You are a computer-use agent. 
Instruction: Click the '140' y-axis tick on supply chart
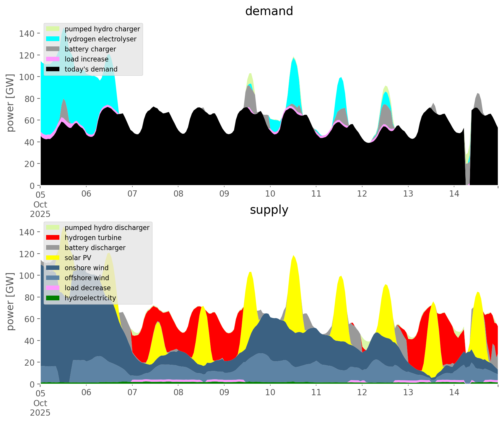[x=26, y=232]
